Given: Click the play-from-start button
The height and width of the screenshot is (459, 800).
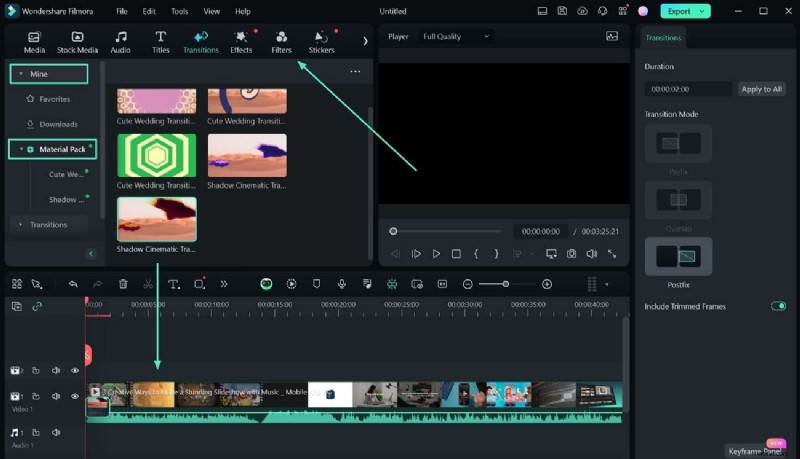Looking at the screenshot, I should coord(416,253).
